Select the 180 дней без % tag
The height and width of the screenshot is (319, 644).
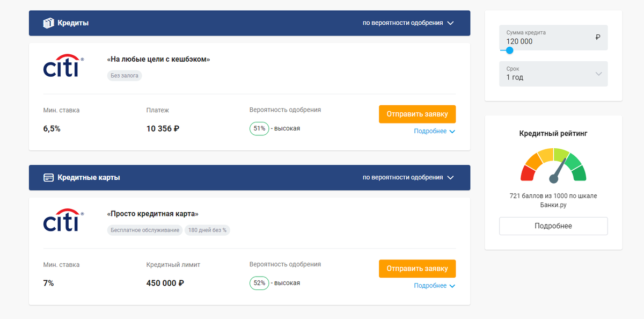(x=207, y=230)
